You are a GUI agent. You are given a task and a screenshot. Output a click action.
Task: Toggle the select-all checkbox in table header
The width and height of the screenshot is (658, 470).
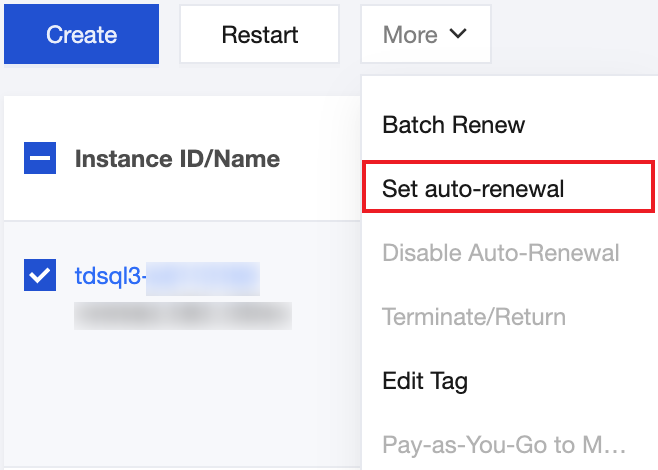[40, 158]
